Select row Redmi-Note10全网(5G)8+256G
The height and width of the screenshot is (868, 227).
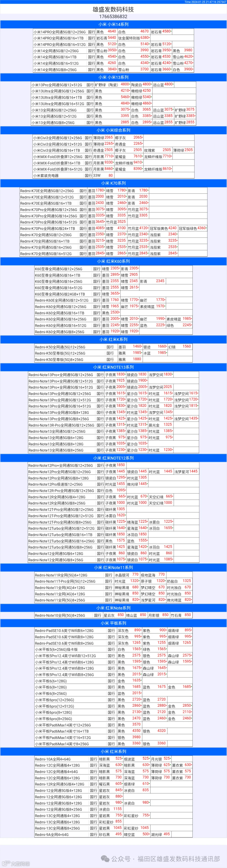(113, 615)
